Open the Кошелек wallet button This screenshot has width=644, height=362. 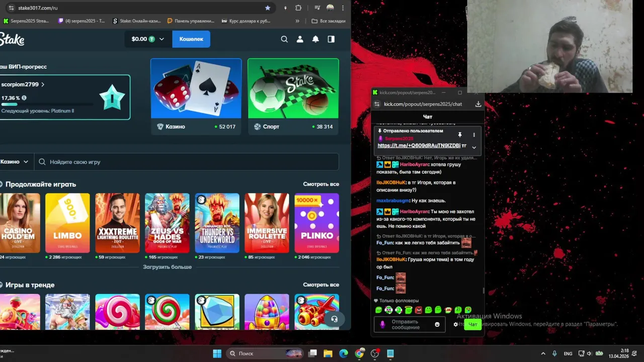(x=191, y=39)
